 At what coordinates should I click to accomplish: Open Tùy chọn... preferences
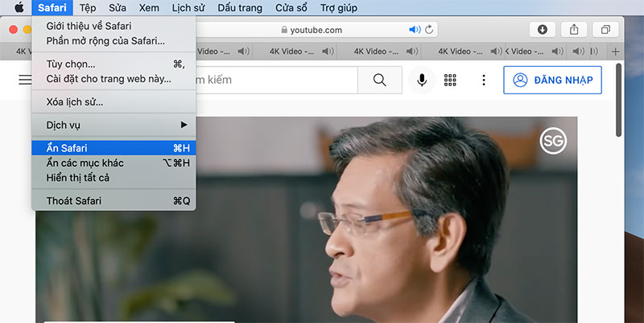pos(114,64)
